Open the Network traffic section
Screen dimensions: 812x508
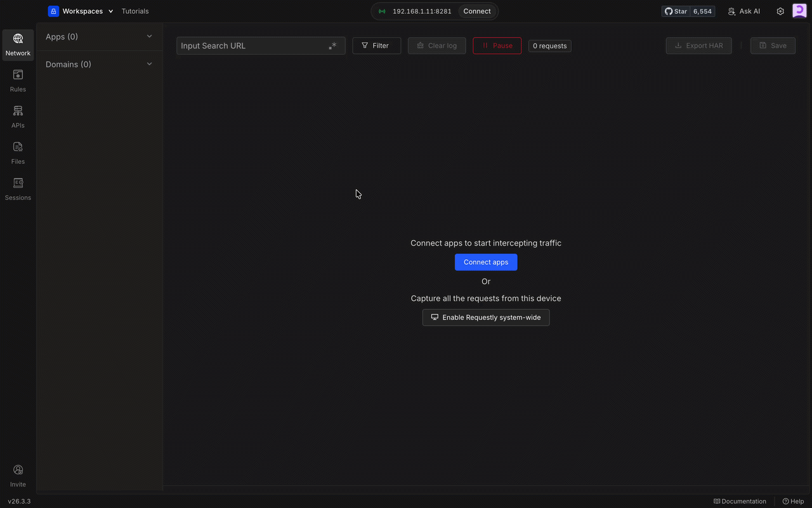(x=18, y=45)
